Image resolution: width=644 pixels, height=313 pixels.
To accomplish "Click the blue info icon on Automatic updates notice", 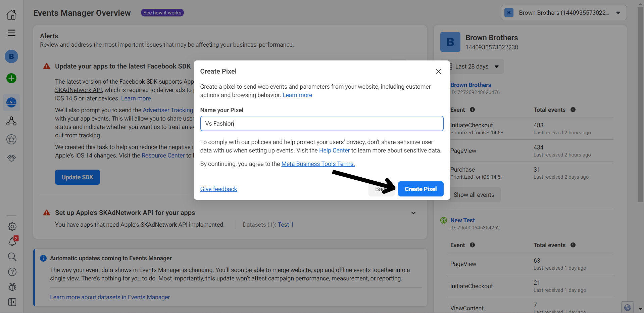I will [43, 258].
